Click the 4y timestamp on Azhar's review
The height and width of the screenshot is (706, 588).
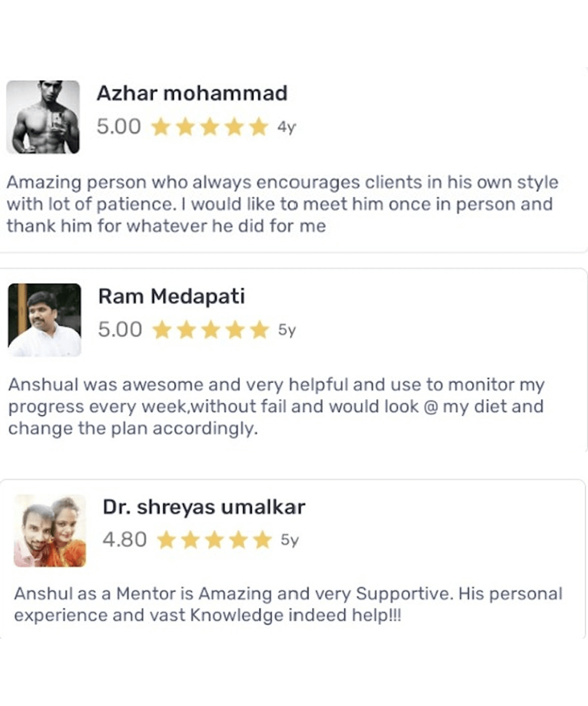coord(286,128)
